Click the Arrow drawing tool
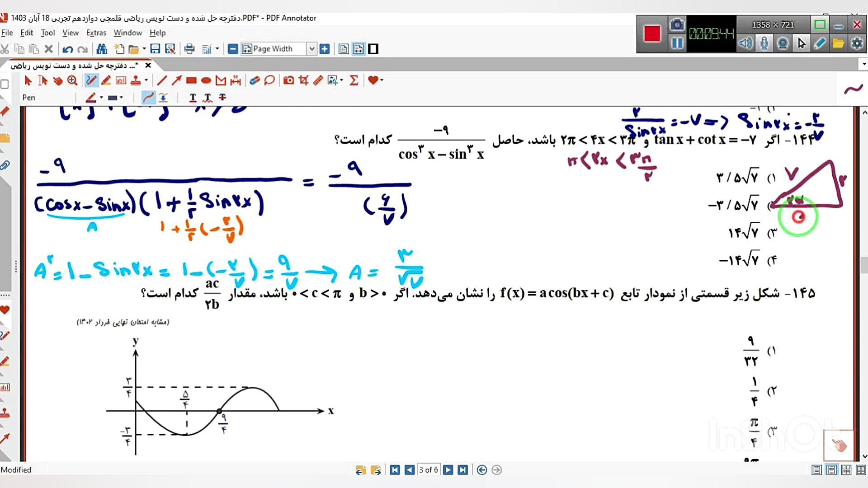868x488 pixels. pos(176,80)
